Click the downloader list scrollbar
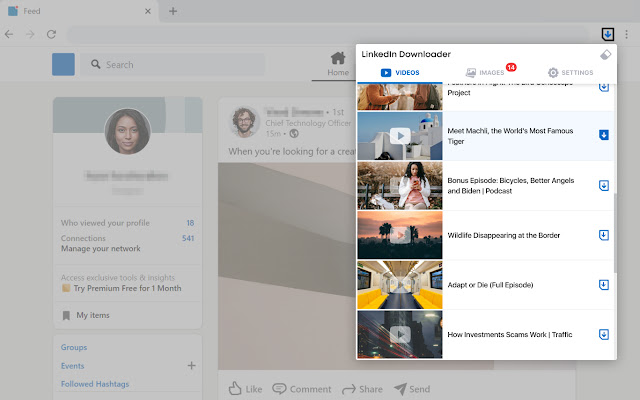The image size is (640, 400). tap(615, 233)
